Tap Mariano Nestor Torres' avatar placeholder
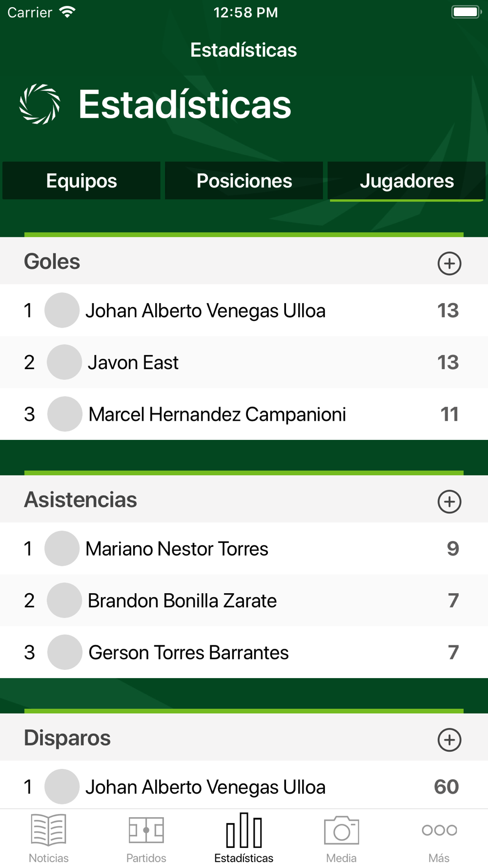The width and height of the screenshot is (488, 868). click(x=62, y=549)
